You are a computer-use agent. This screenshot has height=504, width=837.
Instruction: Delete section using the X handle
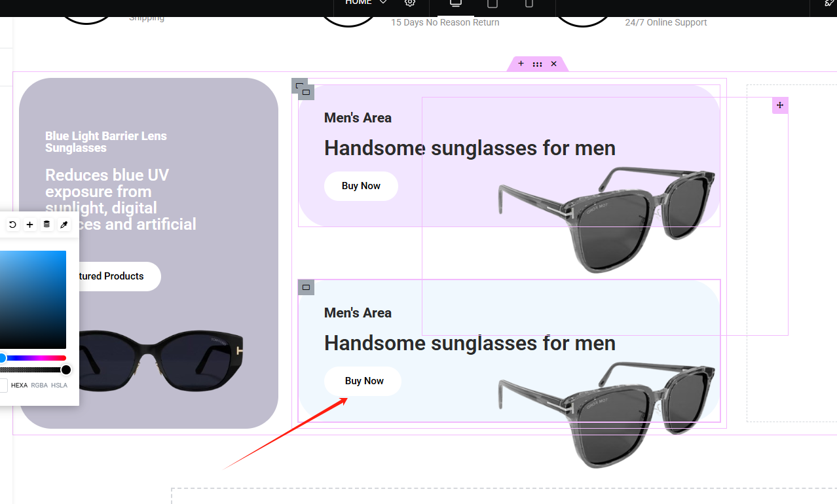point(553,63)
